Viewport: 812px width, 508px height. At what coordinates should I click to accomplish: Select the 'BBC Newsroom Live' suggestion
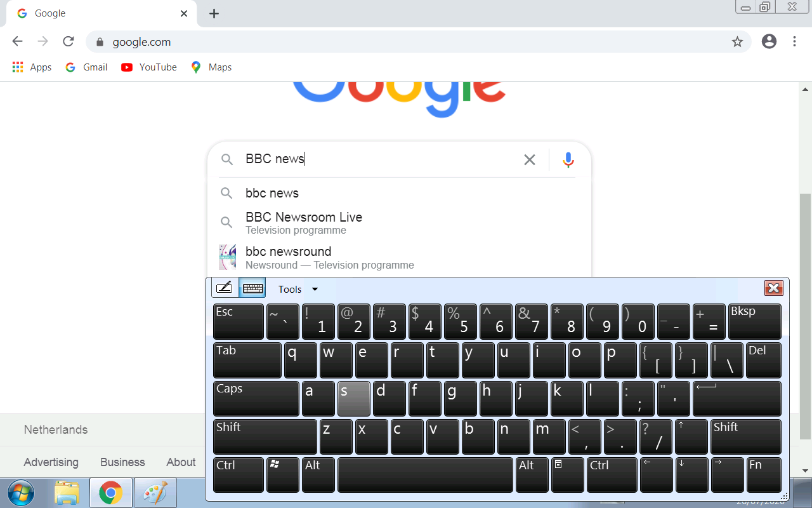[x=399, y=223]
